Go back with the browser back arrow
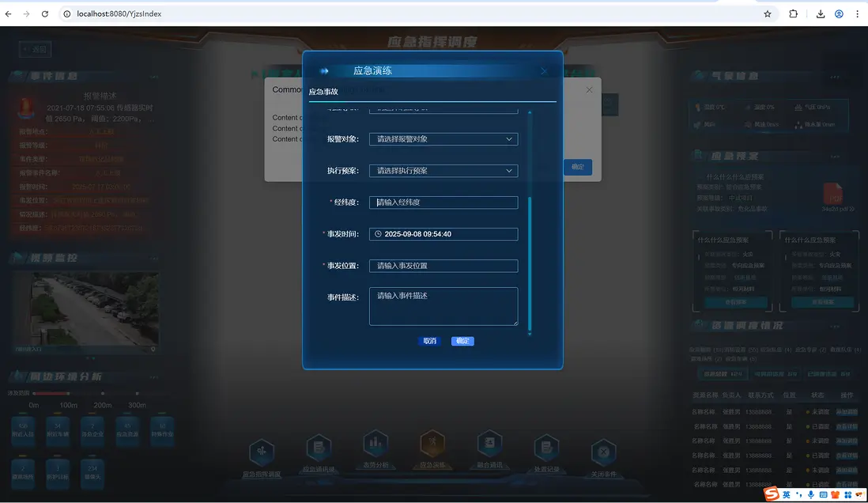The height and width of the screenshot is (503, 868). pos(9,14)
